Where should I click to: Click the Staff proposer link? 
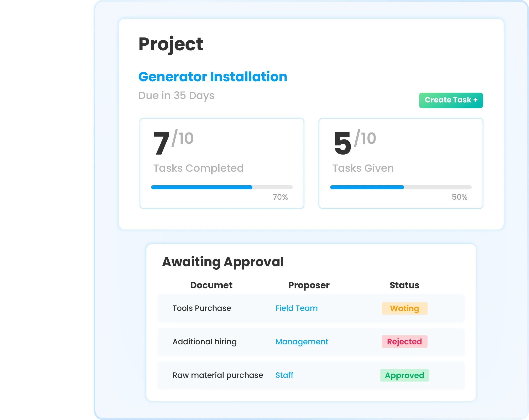pyautogui.click(x=284, y=375)
